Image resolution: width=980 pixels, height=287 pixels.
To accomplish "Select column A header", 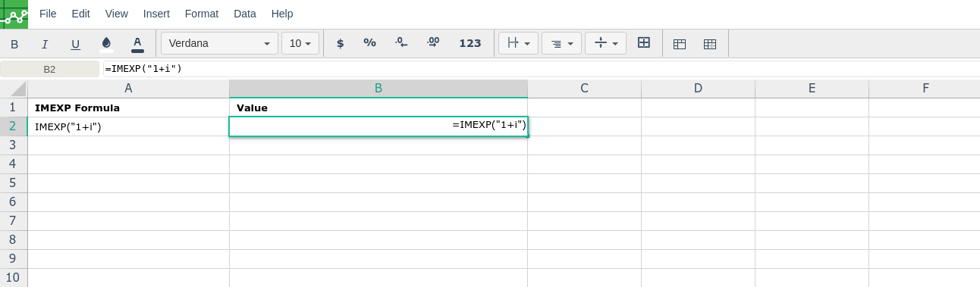I will click(x=128, y=89).
